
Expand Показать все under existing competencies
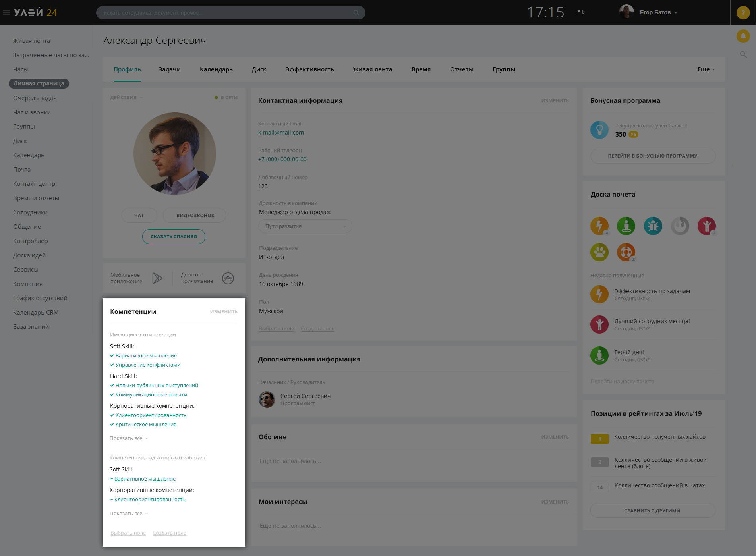129,438
